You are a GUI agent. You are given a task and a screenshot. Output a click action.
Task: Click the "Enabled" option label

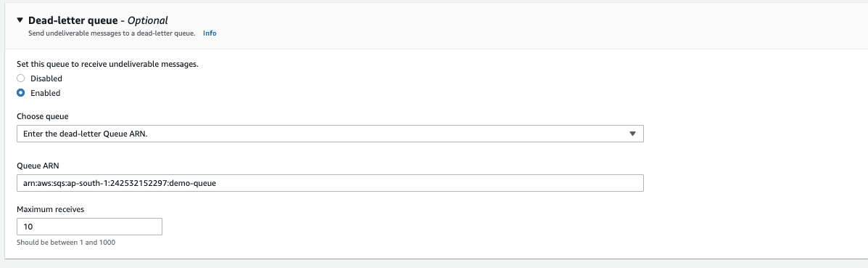coord(46,93)
